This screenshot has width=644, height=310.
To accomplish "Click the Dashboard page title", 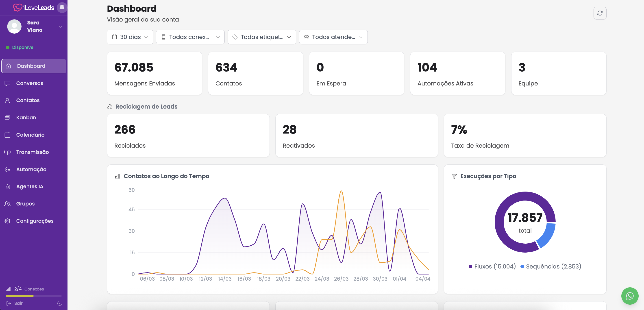I will [131, 9].
